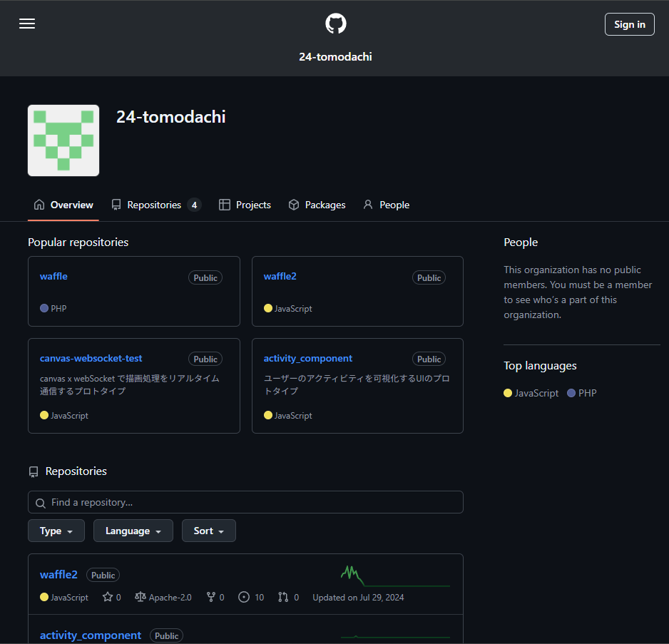Open pull requests icon for waffle2

pos(283,597)
